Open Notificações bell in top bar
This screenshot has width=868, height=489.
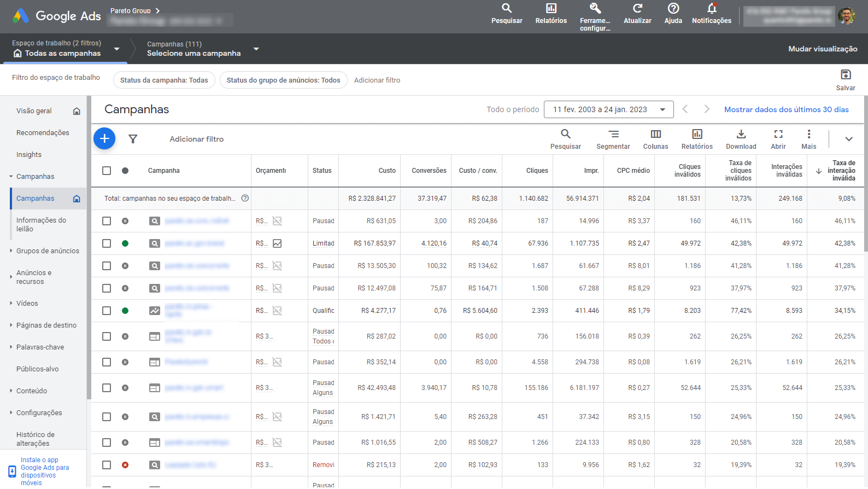[711, 13]
